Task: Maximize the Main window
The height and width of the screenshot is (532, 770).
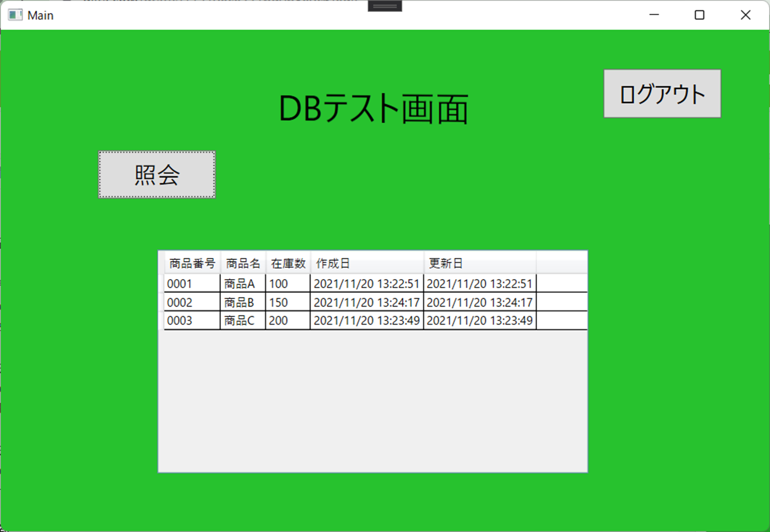Action: point(699,15)
